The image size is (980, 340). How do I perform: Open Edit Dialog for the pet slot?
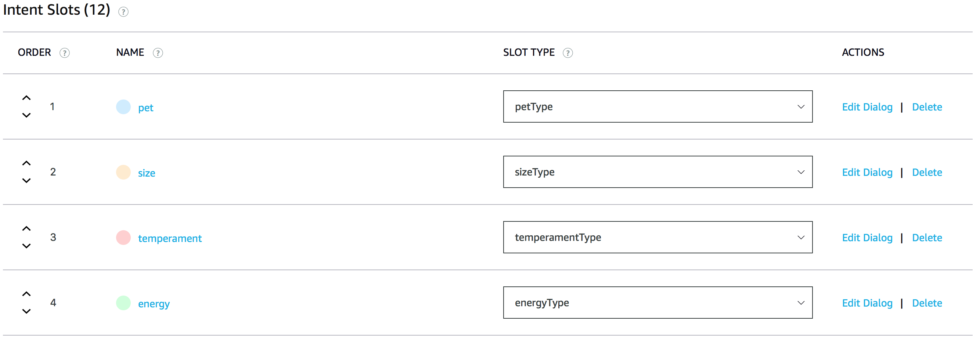point(867,107)
